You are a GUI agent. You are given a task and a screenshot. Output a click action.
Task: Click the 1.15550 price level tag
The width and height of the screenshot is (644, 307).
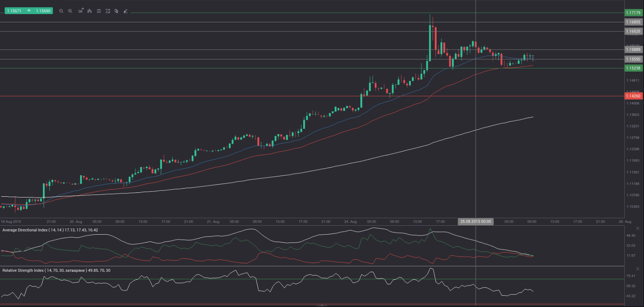coord(633,59)
